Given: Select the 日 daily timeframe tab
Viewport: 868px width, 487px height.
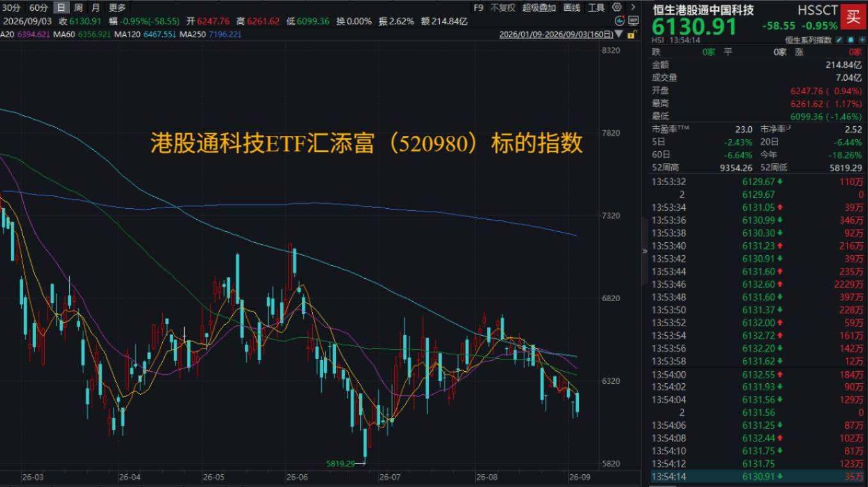Looking at the screenshot, I should 61,8.
